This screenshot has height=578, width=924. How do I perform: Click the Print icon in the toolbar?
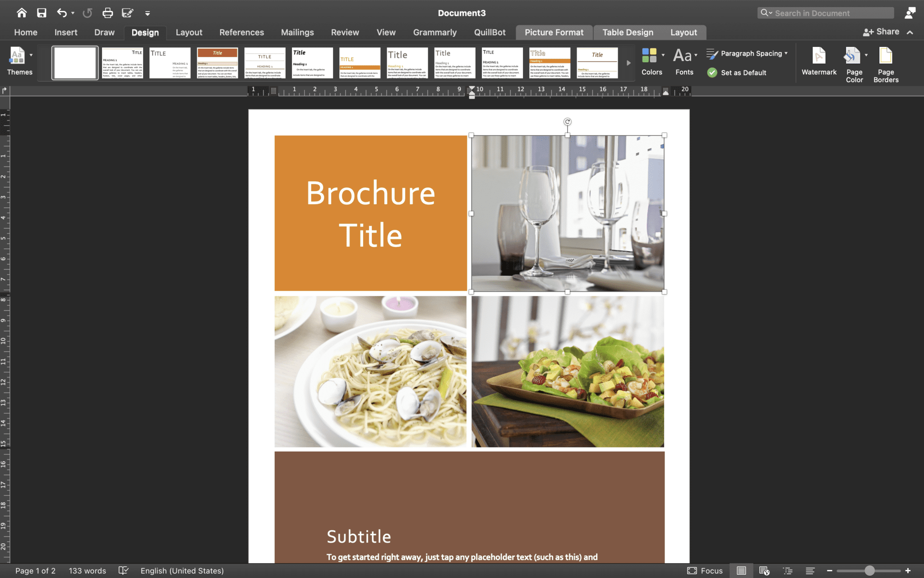click(x=108, y=13)
